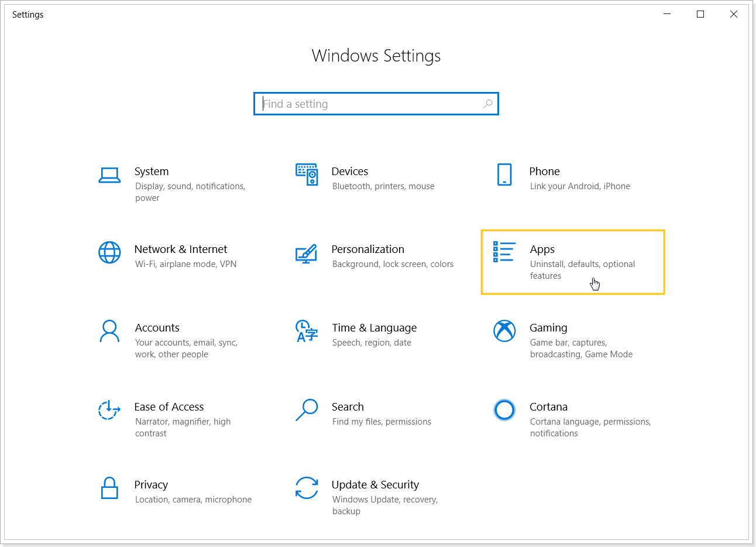
Task: Click 'Link your Android, iPhone' description
Action: (x=580, y=186)
